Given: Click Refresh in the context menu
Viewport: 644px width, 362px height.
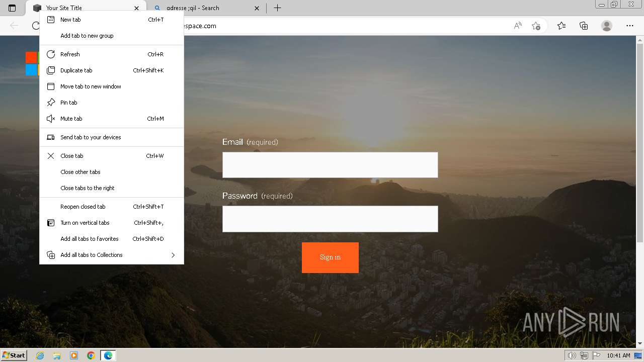Looking at the screenshot, I should pyautogui.click(x=112, y=54).
